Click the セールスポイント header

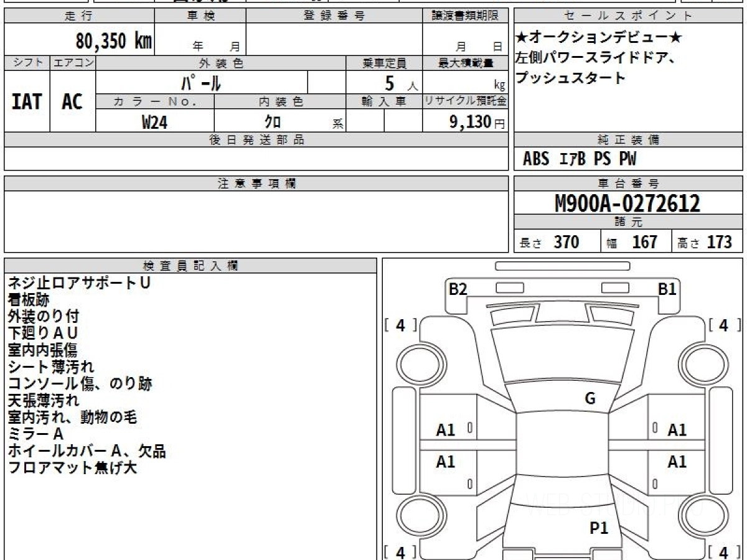[628, 16]
